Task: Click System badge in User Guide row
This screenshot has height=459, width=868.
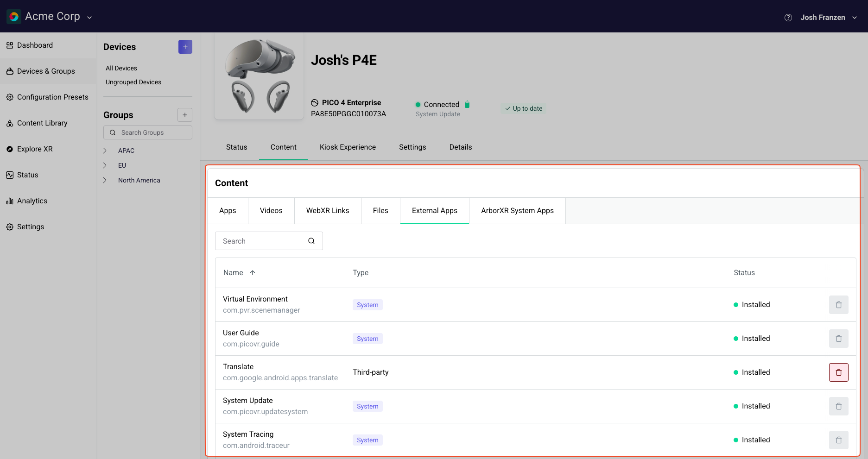Action: (367, 339)
